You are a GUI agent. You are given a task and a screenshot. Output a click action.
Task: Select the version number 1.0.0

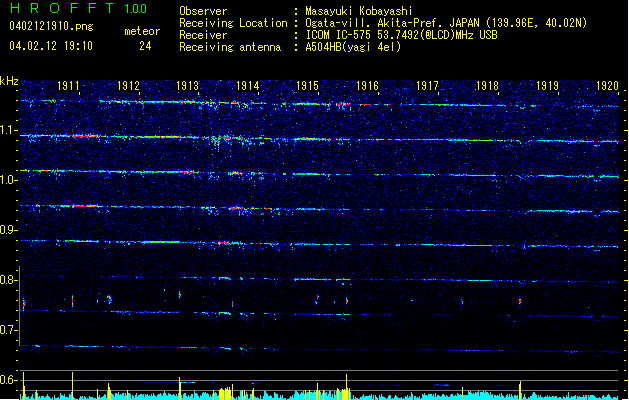coord(135,8)
